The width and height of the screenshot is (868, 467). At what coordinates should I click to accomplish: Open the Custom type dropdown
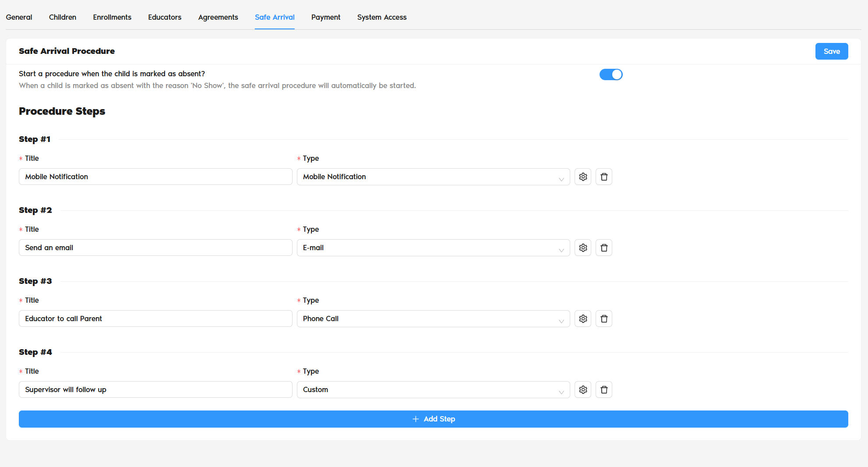(x=433, y=389)
